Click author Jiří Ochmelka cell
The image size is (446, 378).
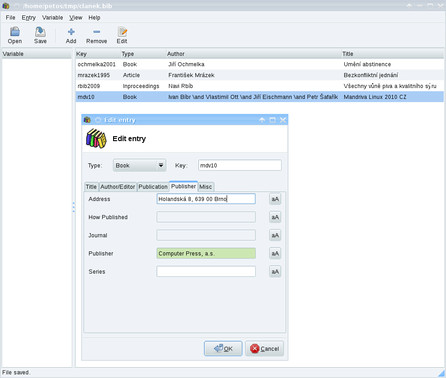click(x=186, y=64)
